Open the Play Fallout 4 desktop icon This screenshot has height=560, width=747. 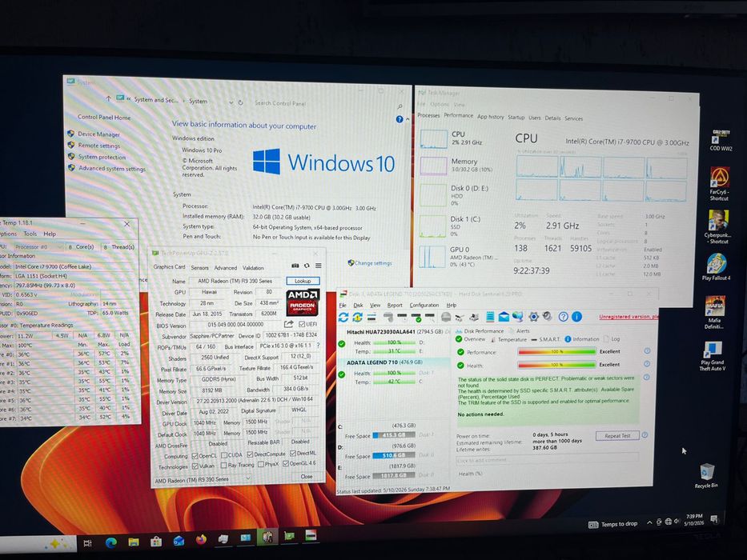point(716,266)
